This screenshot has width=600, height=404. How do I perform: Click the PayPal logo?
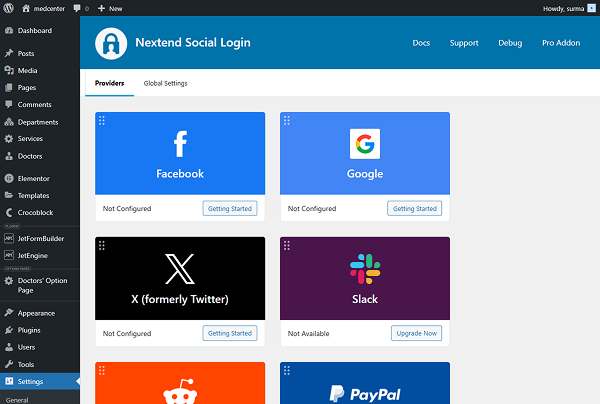[365, 394]
